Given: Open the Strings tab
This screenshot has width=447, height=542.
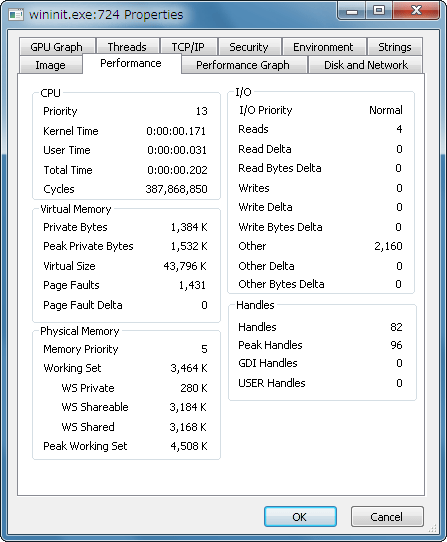Looking at the screenshot, I should (x=395, y=47).
